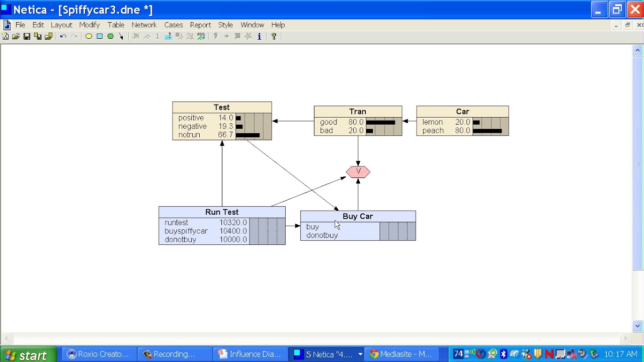Select the Tran node title

pyautogui.click(x=358, y=111)
